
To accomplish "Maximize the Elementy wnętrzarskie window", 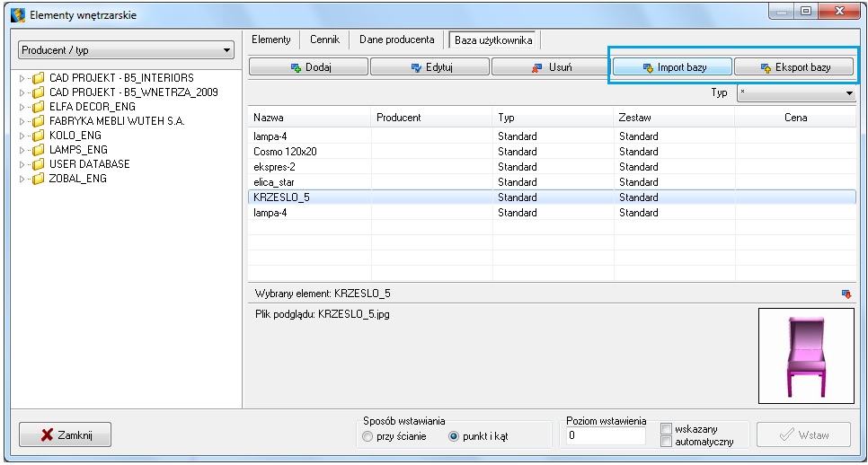I will 806,11.
